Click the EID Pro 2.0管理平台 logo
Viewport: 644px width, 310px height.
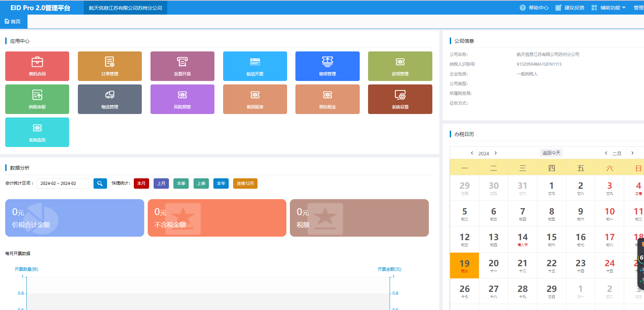[40, 8]
